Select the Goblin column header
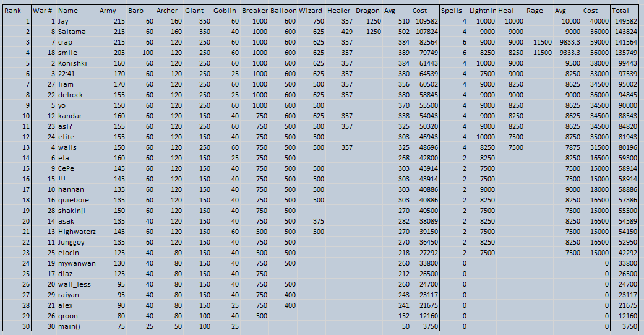 (224, 11)
